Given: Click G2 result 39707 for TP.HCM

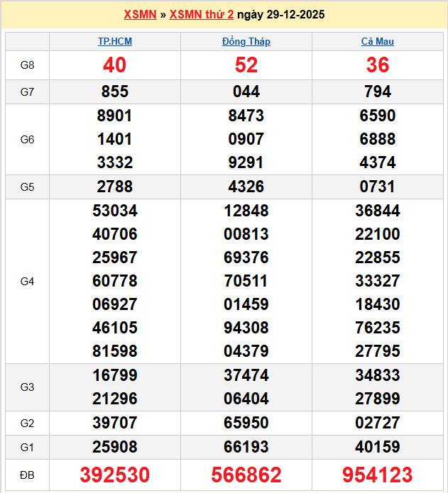Looking at the screenshot, I should (x=115, y=423).
